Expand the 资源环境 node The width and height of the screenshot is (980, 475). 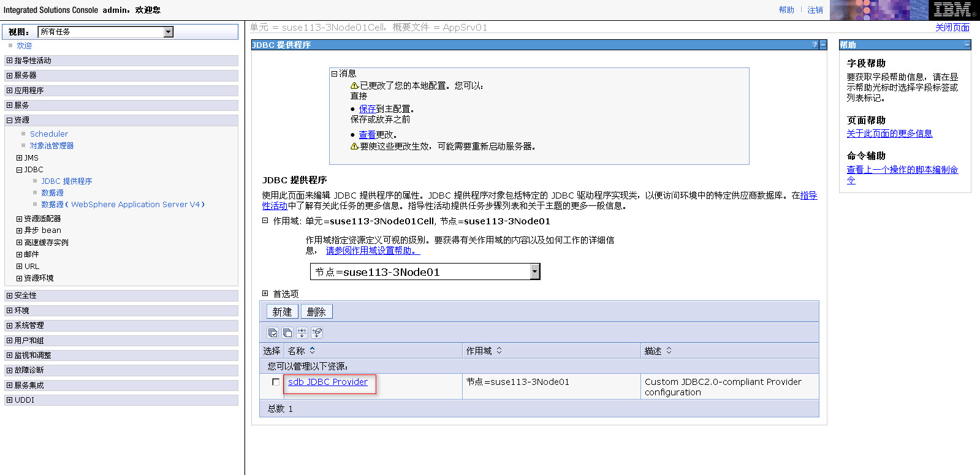[19, 278]
